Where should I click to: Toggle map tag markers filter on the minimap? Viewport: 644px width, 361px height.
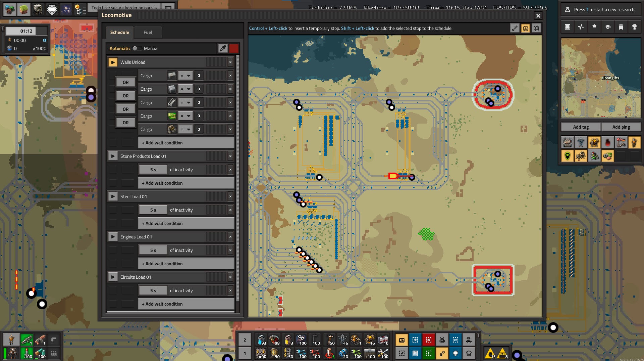[x=567, y=156]
